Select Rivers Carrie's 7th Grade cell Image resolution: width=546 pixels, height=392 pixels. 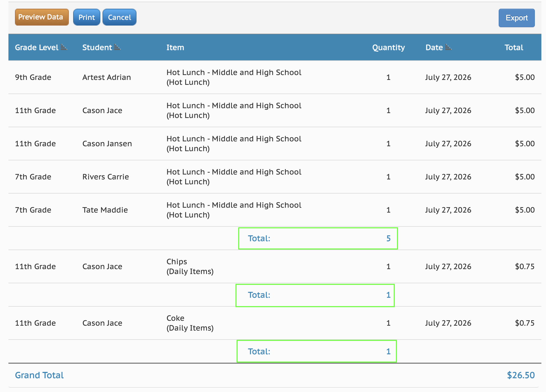33,177
